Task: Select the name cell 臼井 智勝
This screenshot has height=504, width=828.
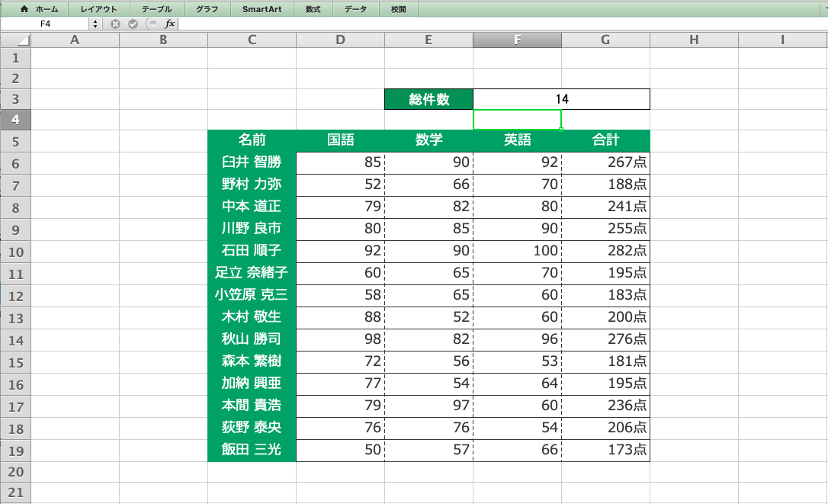Action: click(x=252, y=162)
